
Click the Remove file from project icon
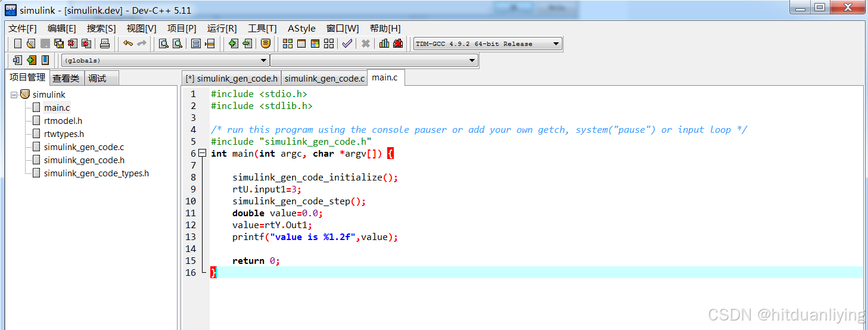click(247, 43)
